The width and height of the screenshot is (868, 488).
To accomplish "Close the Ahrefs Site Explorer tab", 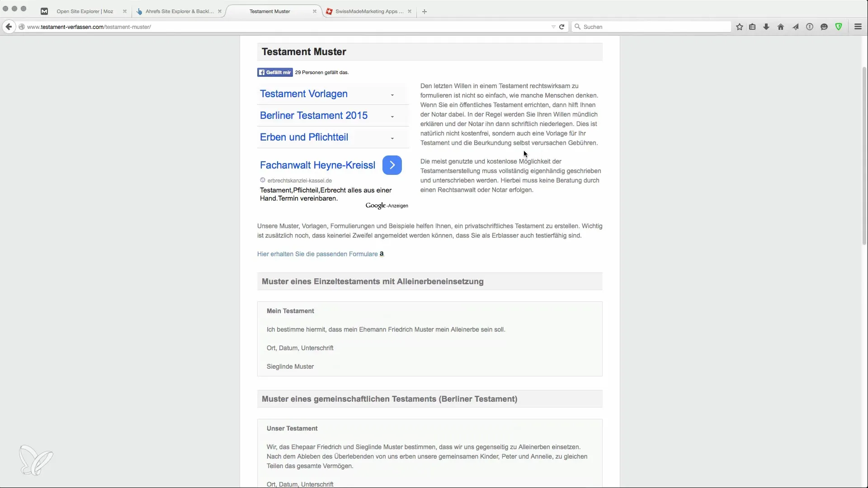I will tap(220, 11).
